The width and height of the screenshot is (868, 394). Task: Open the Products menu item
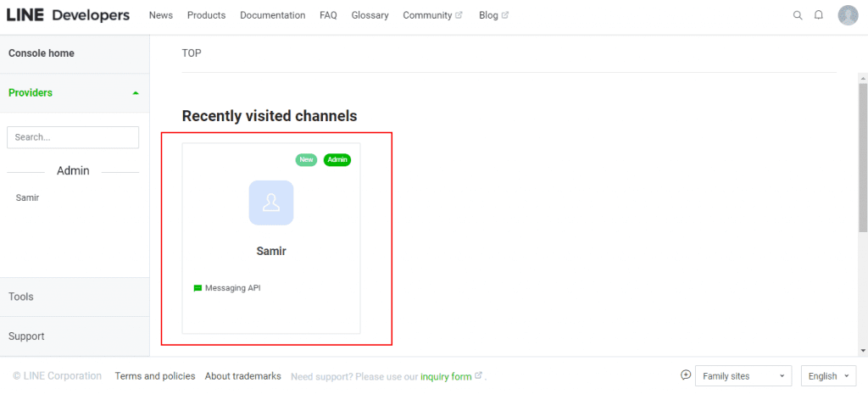[207, 15]
